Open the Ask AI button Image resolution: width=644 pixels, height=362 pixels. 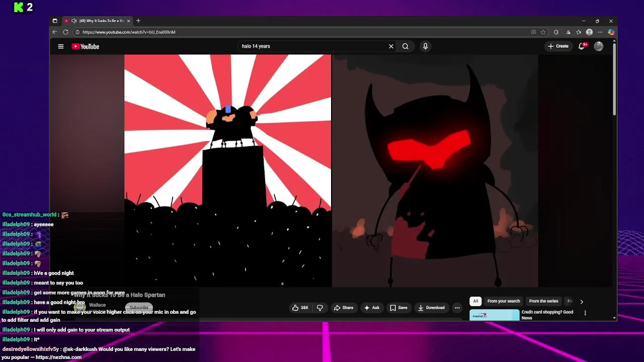click(x=372, y=308)
